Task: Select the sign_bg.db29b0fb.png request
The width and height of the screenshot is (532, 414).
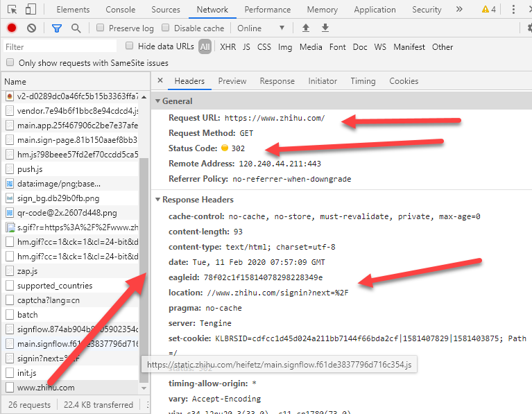Action: click(71, 198)
